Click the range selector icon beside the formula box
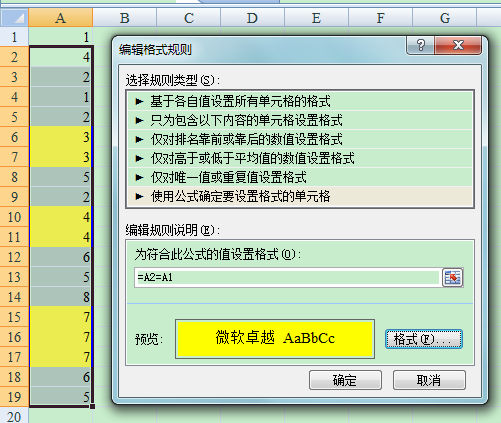 coord(452,277)
